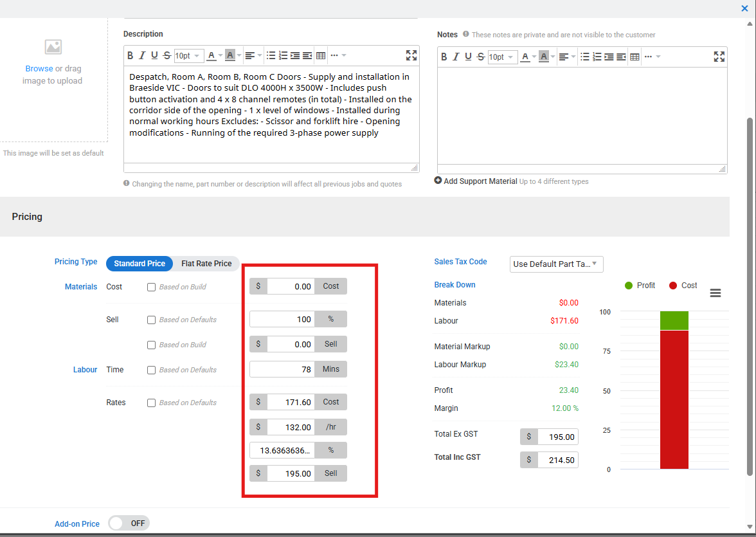Select the Standard Price pricing type
Screen dimensions: 756x537
click(x=139, y=264)
